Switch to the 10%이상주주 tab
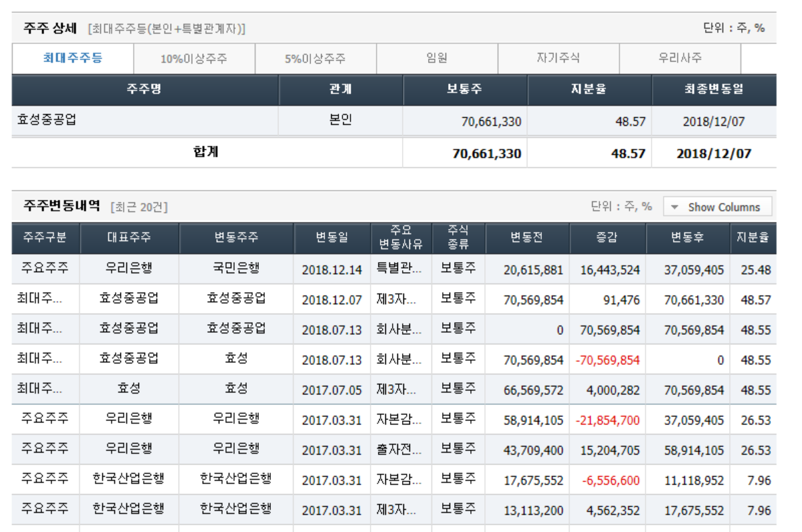The height and width of the screenshot is (532, 802). 194,59
